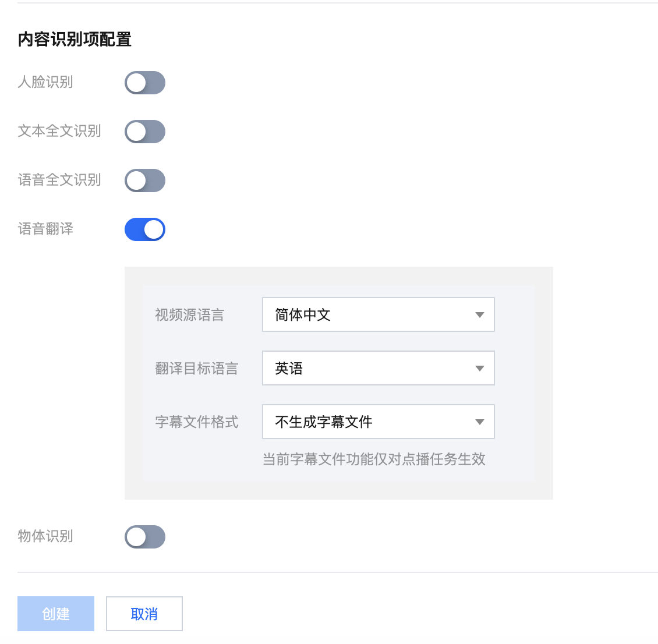Click the arrow icon in 简体中文 dropdown

[480, 315]
